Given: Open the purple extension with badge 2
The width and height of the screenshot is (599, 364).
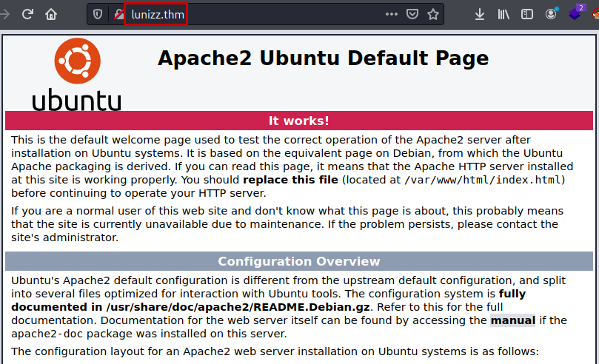Looking at the screenshot, I should point(576,13).
